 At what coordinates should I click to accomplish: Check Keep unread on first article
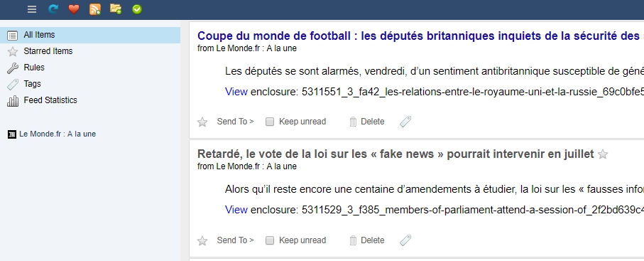269,122
